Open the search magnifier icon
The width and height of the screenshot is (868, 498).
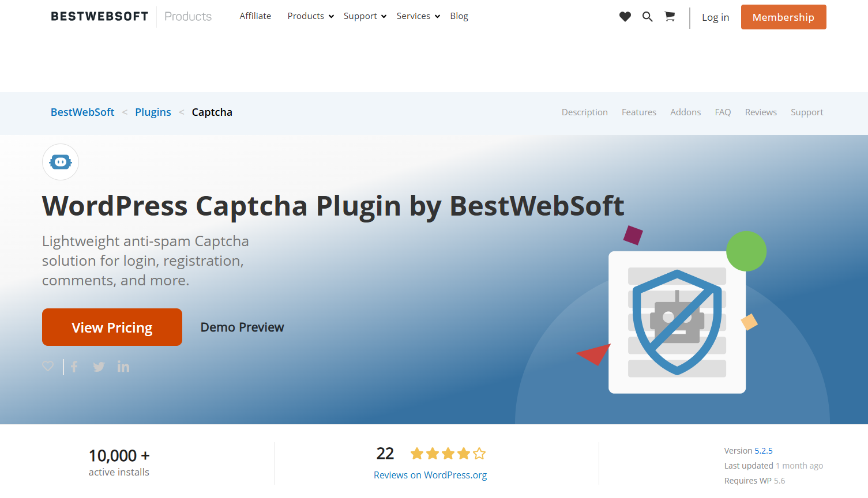(648, 17)
